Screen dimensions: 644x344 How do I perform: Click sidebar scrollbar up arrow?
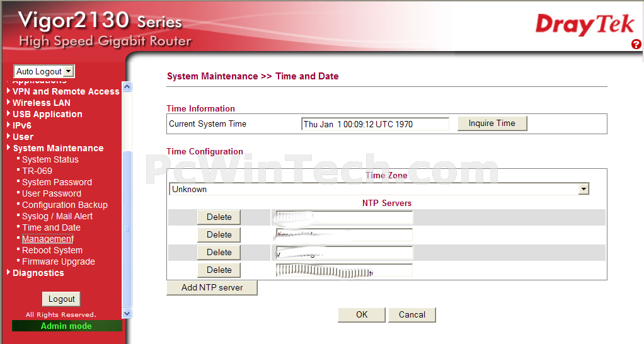[x=127, y=87]
